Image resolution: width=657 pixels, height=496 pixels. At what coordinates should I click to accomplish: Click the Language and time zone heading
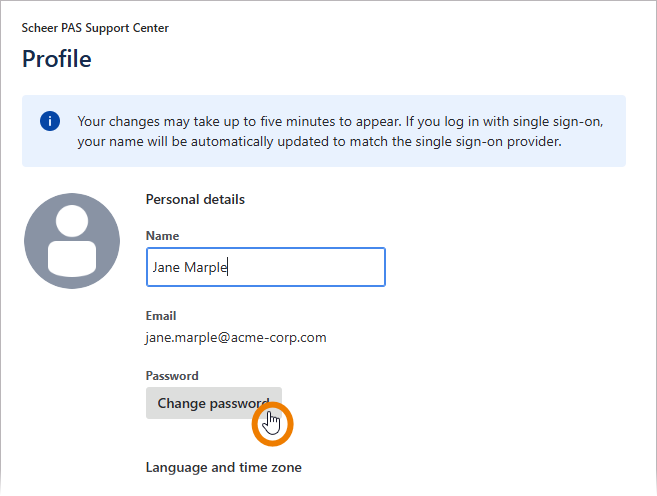223,467
